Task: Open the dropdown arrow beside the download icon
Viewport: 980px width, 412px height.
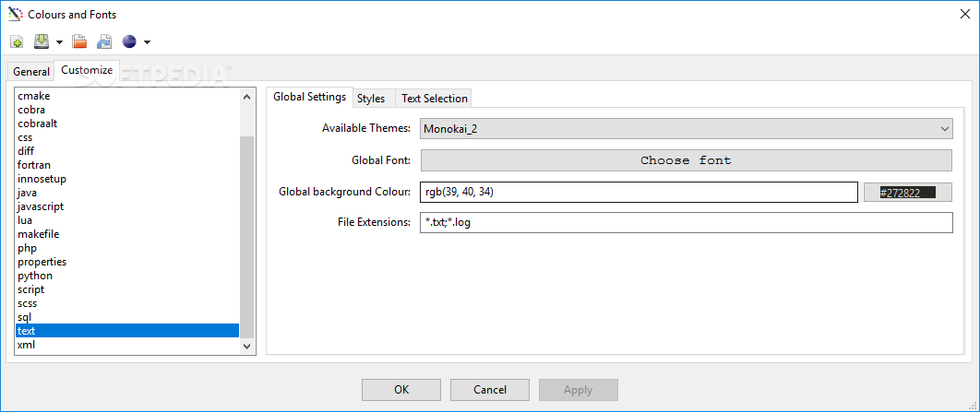Action: (59, 42)
